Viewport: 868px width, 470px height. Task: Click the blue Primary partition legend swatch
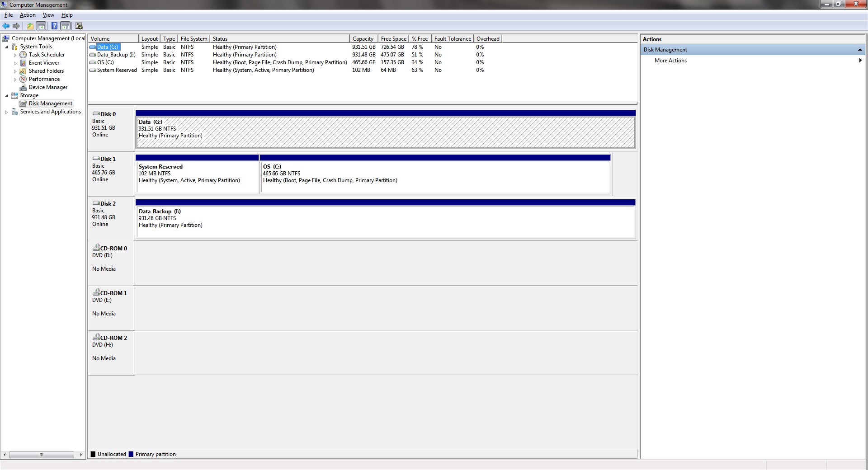[x=131, y=454]
